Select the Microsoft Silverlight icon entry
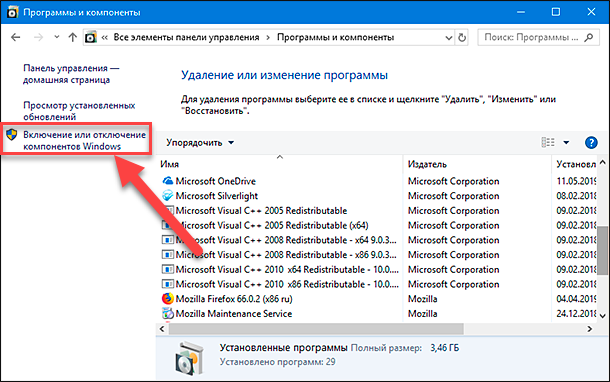This screenshot has width=610, height=382. [168, 196]
